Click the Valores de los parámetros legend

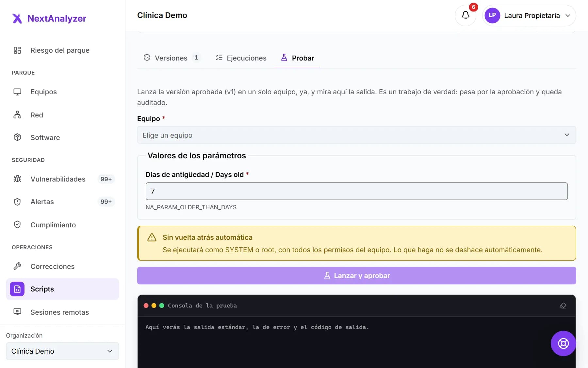coord(197,156)
